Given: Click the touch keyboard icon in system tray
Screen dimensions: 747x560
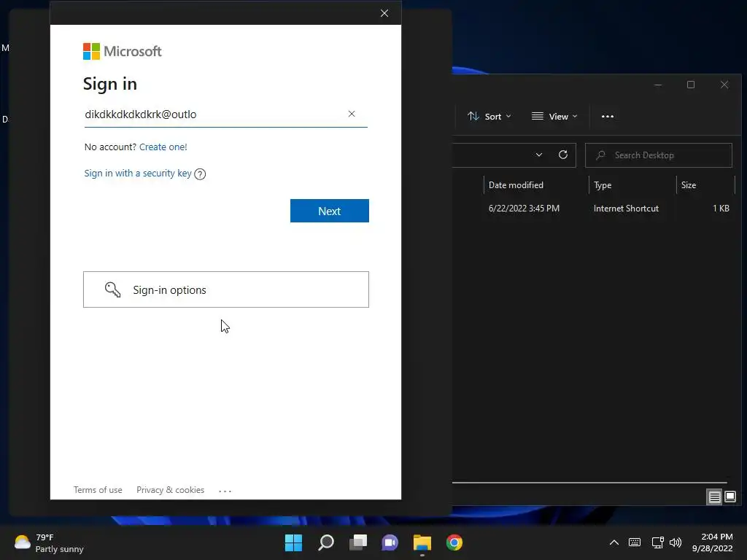Looking at the screenshot, I should pyautogui.click(x=635, y=542).
